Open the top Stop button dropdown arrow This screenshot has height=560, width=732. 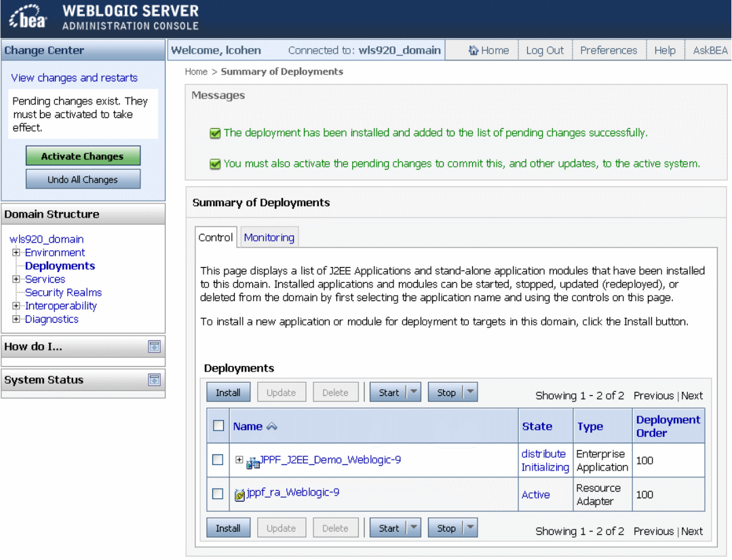470,392
